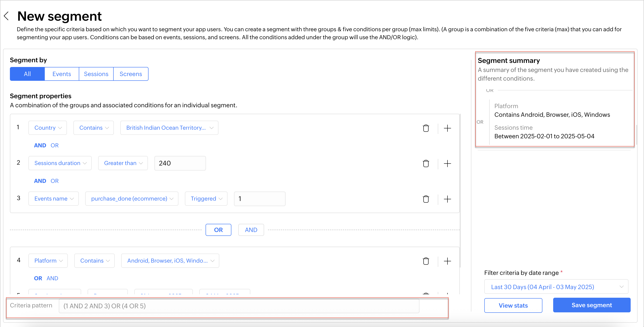Screen dimensions: 644x327
Task: Click the Save segment button
Action: point(591,305)
